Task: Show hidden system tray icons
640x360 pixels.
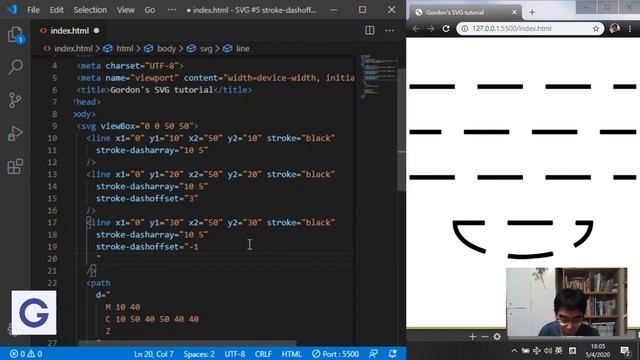Action: coord(514,351)
